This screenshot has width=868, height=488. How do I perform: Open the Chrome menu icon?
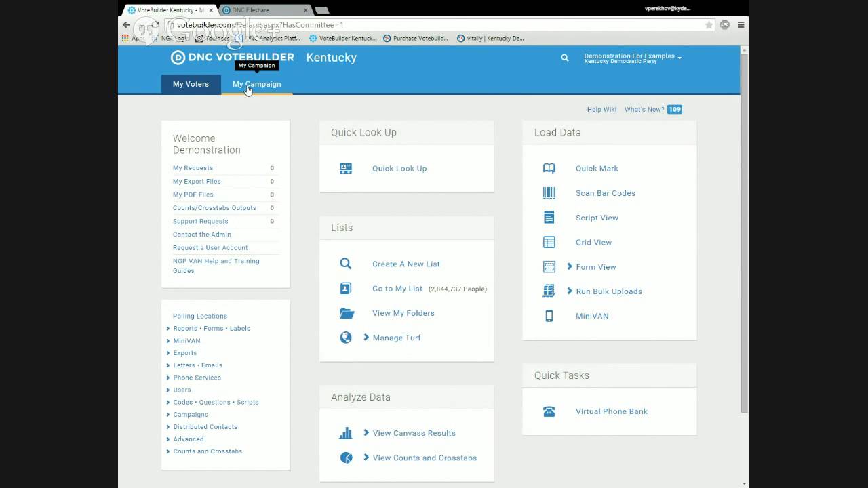(x=741, y=25)
